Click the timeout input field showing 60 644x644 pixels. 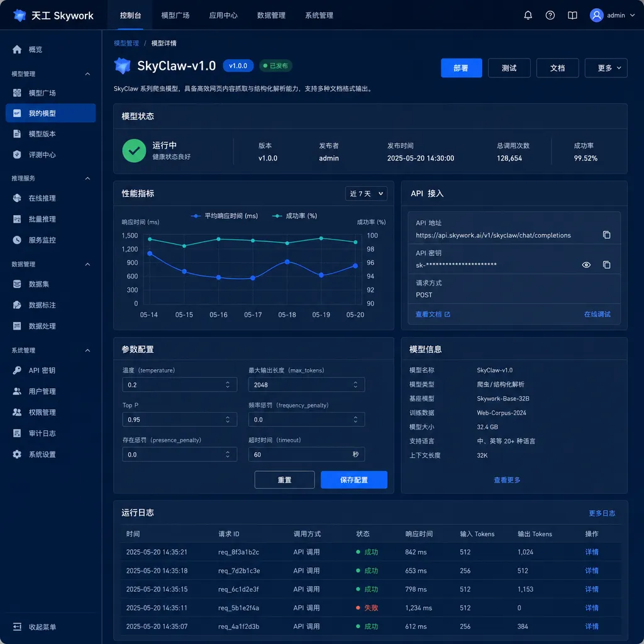[x=306, y=454]
